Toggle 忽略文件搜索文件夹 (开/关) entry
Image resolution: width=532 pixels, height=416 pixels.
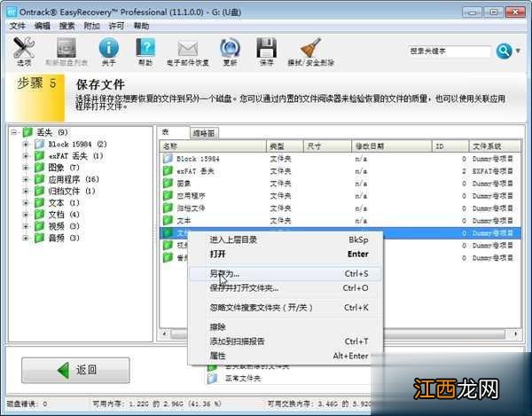click(285, 308)
